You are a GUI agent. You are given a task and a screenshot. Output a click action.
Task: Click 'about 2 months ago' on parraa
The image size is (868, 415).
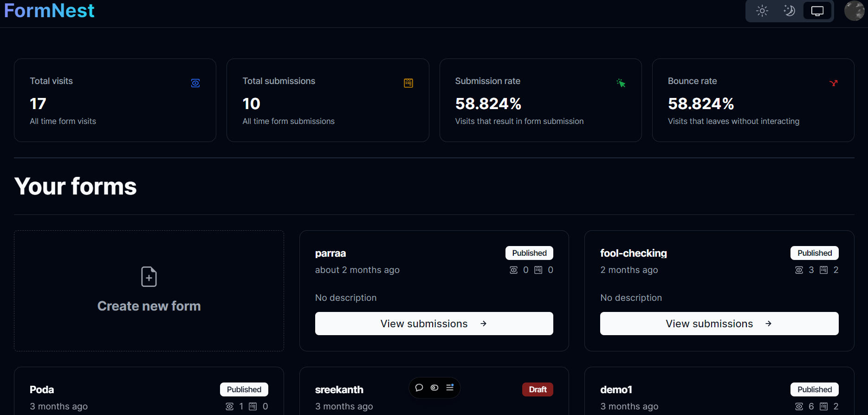coord(357,270)
